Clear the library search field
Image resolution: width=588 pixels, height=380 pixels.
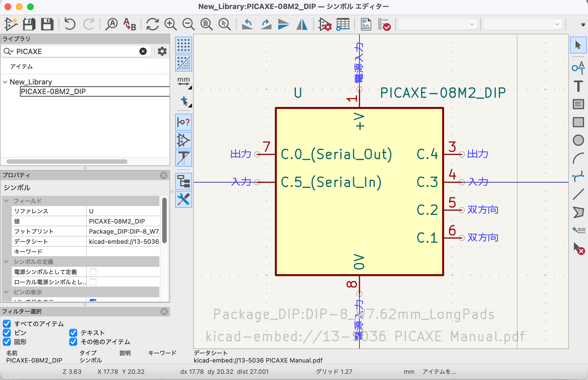(143, 51)
